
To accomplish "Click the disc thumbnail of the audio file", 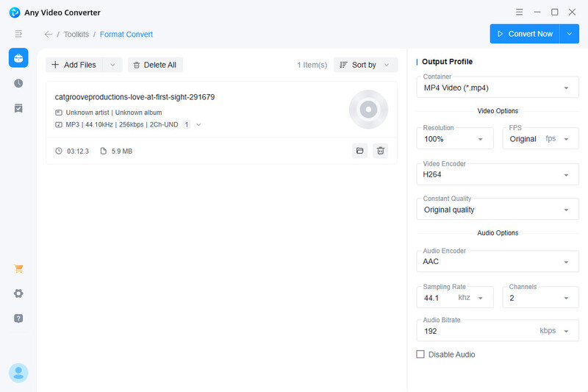I will (x=368, y=109).
